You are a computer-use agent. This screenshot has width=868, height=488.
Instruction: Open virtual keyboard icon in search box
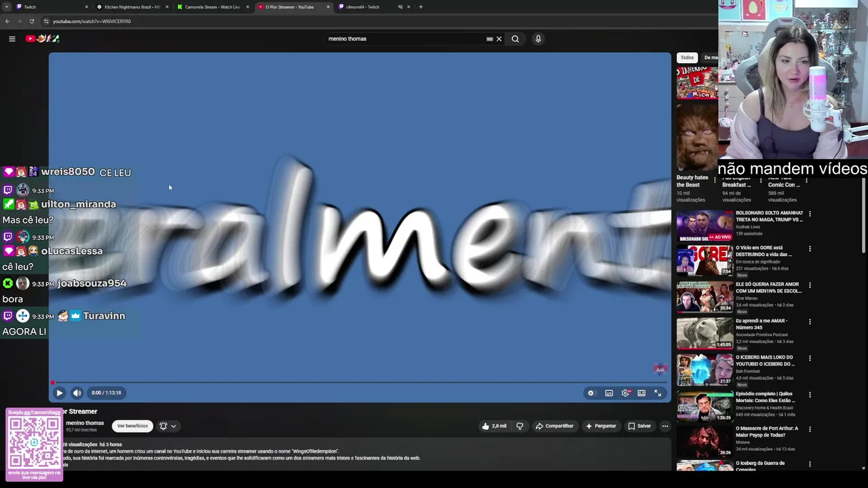[x=490, y=39]
